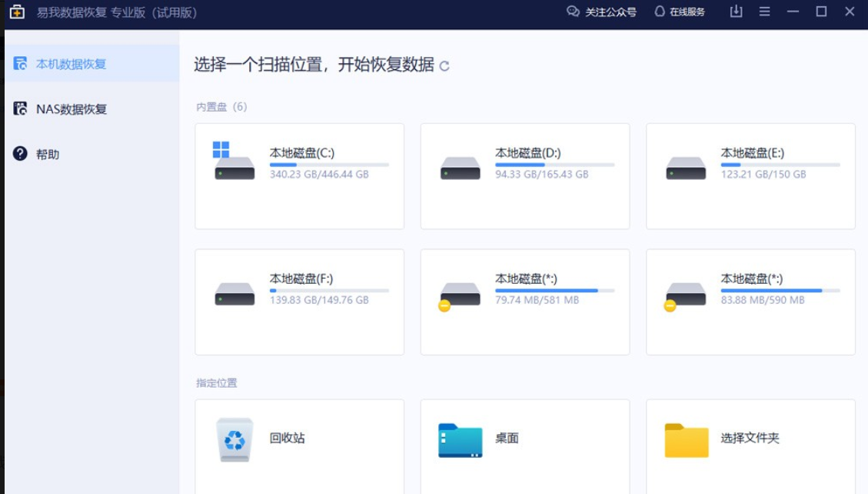Screen dimensions: 868x494
Task: Open 在线服务 online support
Action: 680,12
